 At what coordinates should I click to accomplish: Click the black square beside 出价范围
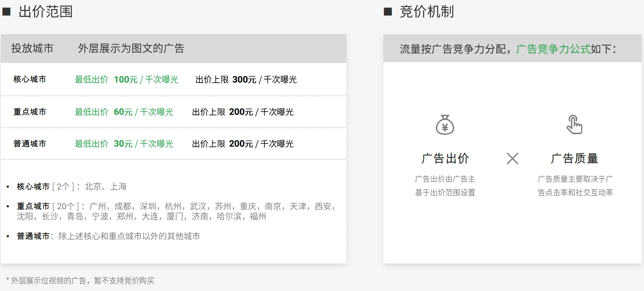(6, 12)
